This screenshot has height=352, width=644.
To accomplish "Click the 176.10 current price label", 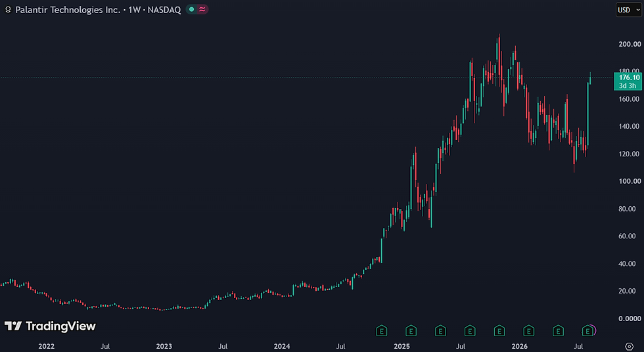I will pyautogui.click(x=630, y=77).
